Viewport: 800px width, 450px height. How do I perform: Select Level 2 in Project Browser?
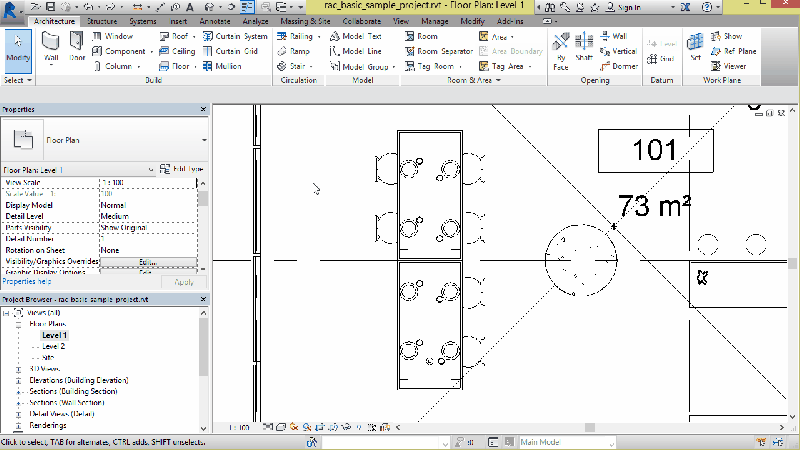pos(54,346)
